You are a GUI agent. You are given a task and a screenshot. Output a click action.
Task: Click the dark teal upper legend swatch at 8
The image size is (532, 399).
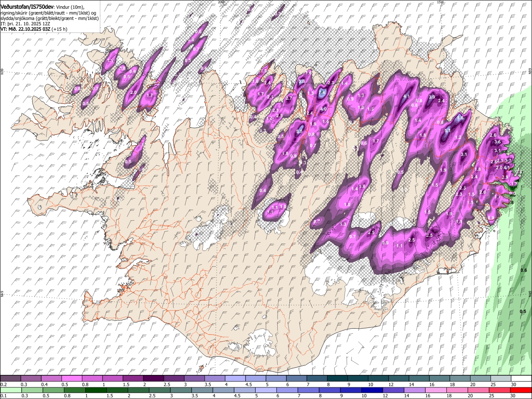click(x=337, y=378)
